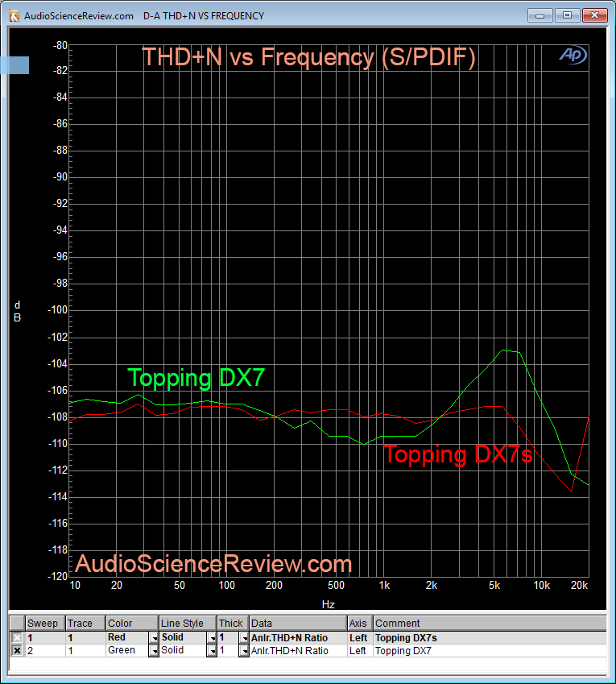Click 'Anlr.THD+N Ratio' in sweep 1 row

(298, 638)
